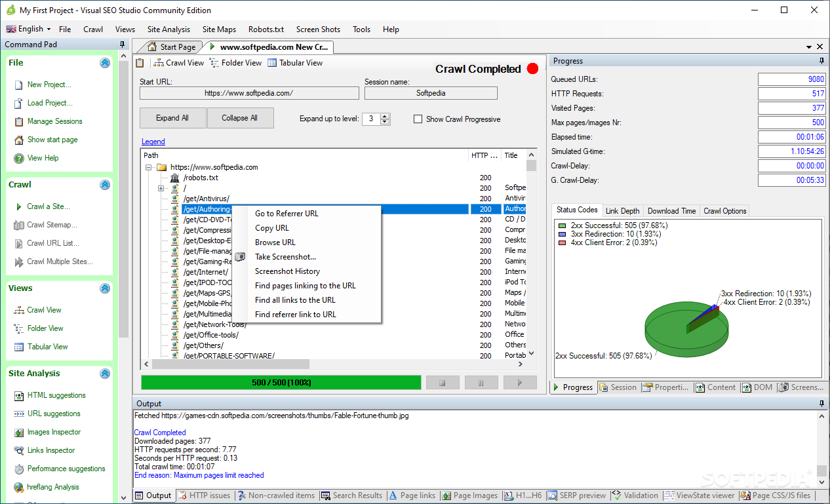This screenshot has width=830, height=504.
Task: Switch to Tabular View in toolbar
Action: (x=295, y=63)
